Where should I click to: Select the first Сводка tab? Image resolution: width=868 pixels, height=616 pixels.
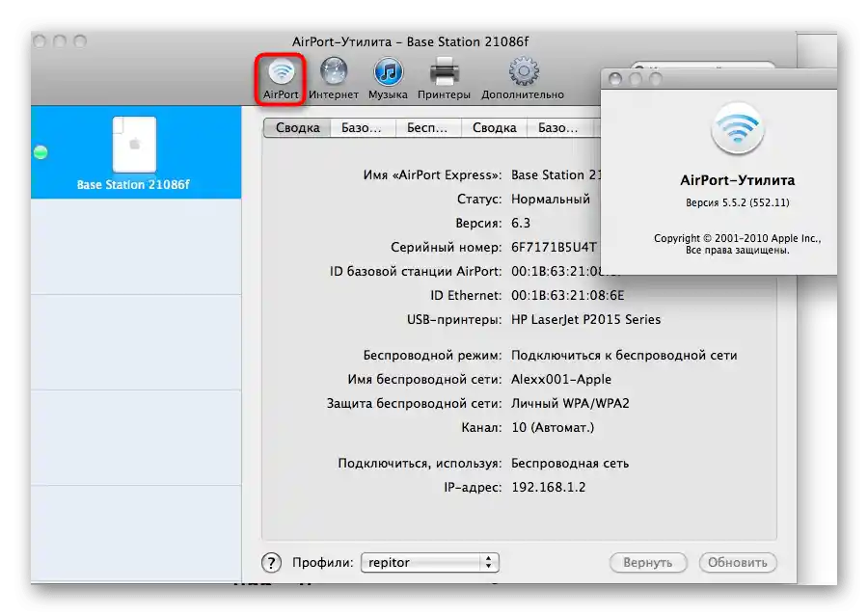tap(297, 128)
